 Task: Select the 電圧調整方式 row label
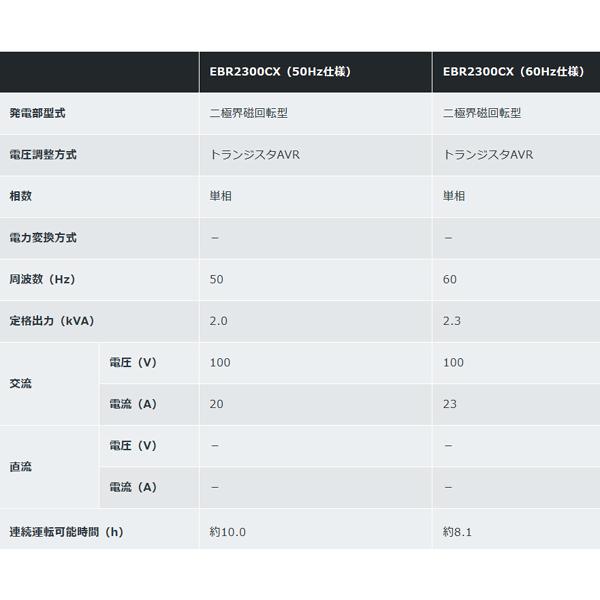42,155
